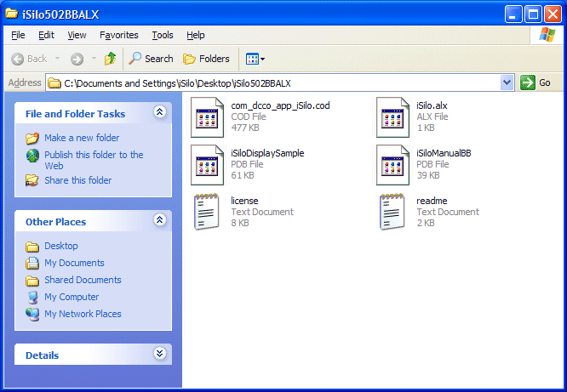
Task: Toggle the Folders pane button
Action: point(206,59)
